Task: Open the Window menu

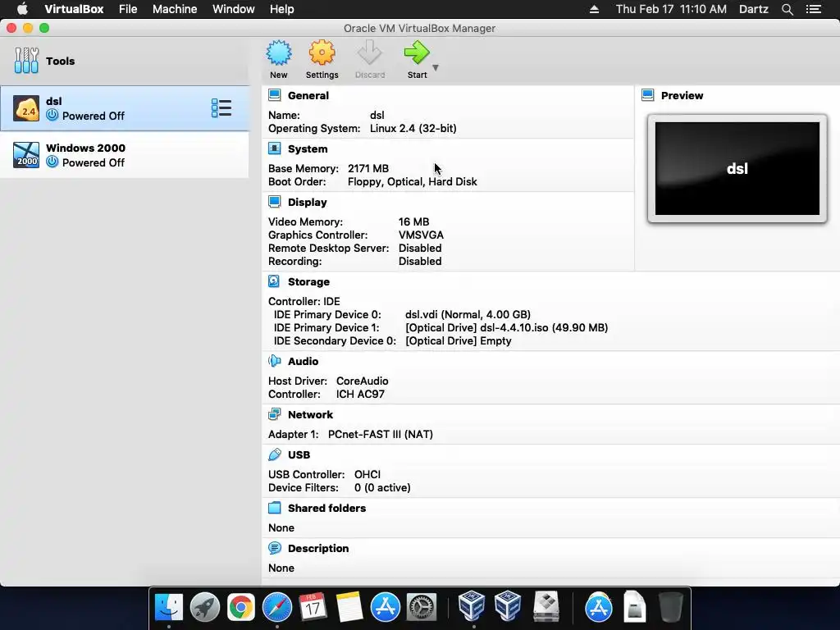Action: [234, 9]
